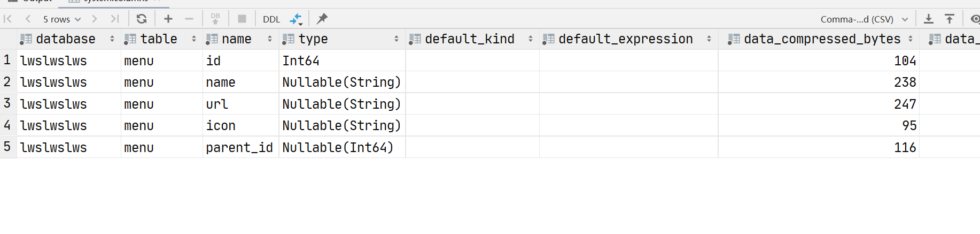The image size is (980, 234).
Task: Click the import data upload arrow icon
Action: 950,19
